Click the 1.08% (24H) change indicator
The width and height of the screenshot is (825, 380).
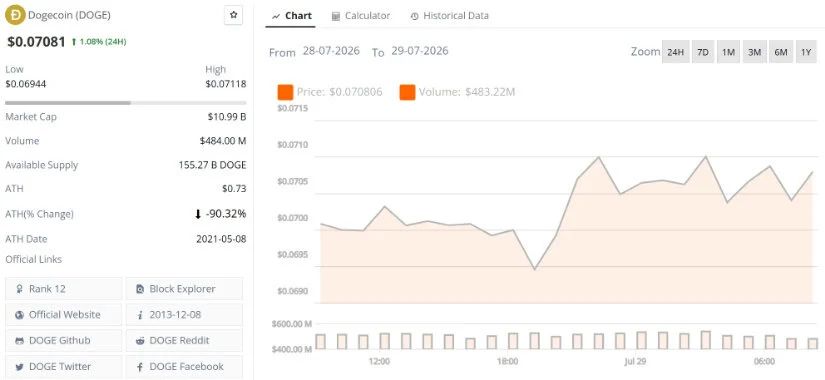pos(99,42)
